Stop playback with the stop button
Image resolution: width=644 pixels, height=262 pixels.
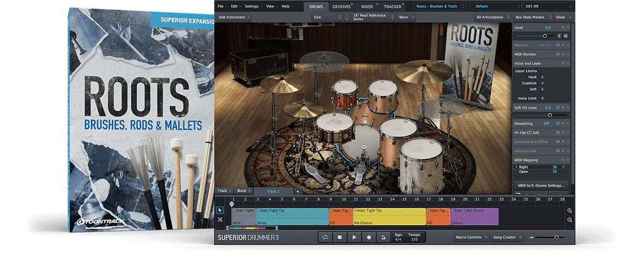[339, 237]
